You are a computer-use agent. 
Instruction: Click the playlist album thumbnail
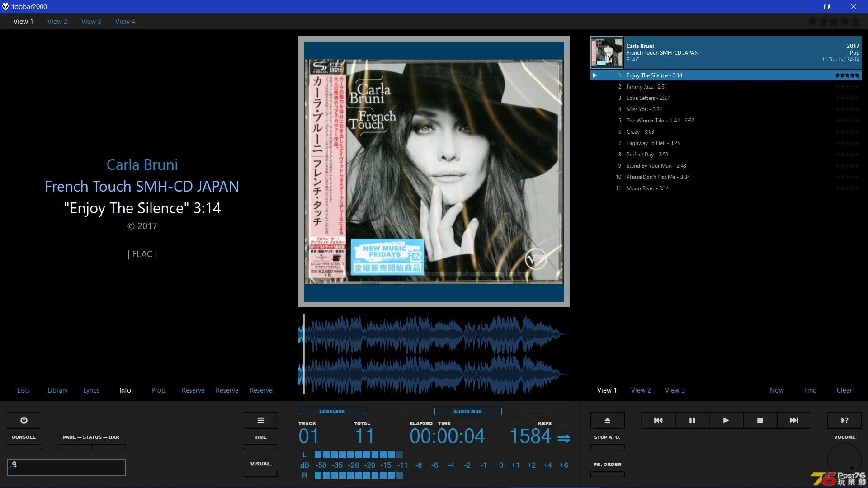click(x=607, y=52)
